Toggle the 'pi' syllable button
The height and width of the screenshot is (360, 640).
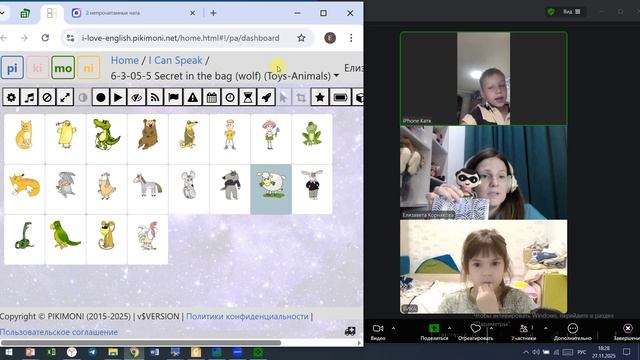tap(12, 68)
